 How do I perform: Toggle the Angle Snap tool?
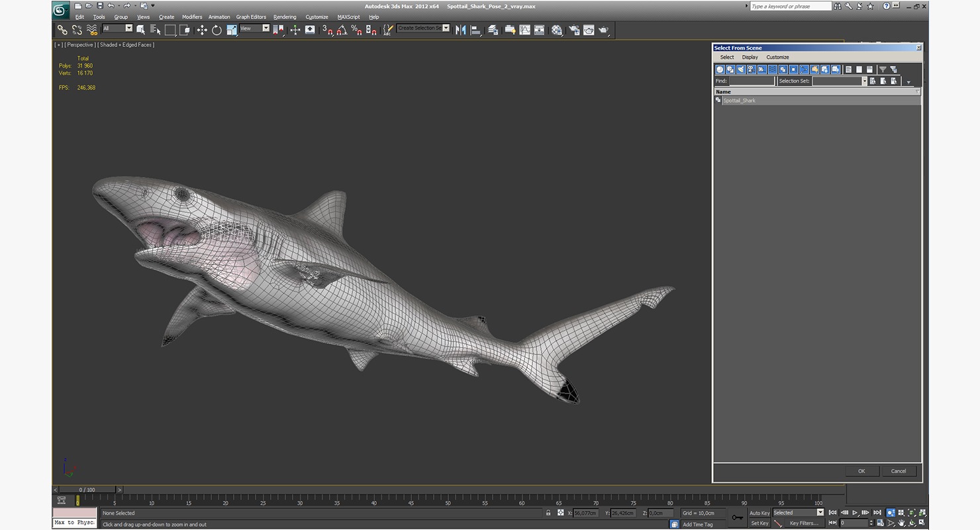coord(342,30)
